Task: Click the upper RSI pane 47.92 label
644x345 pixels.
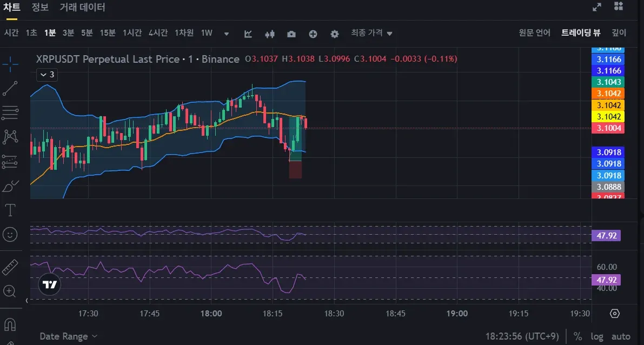Action: pyautogui.click(x=606, y=236)
